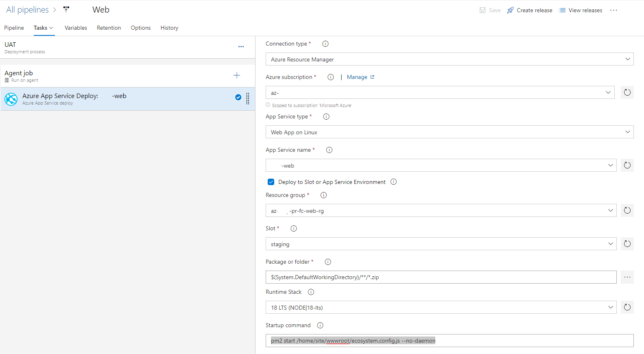Show info for Runtime Stack
Screen dimensions: 644x354
[311, 292]
